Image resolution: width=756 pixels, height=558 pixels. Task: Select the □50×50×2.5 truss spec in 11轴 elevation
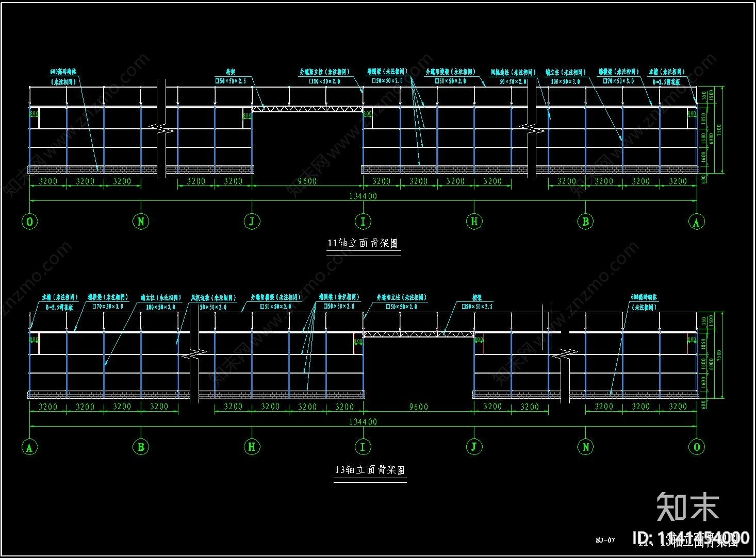(x=231, y=81)
